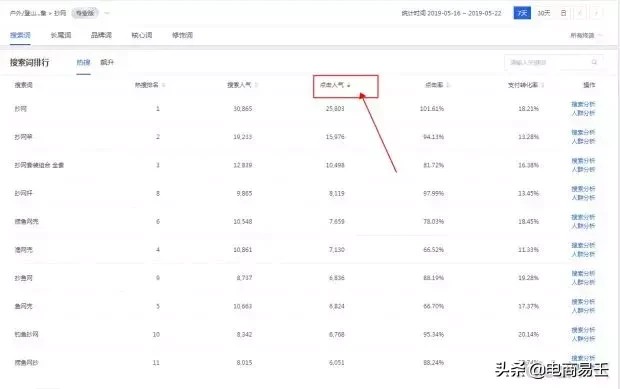620x389 pixels.
Task: Open the 品牌词 tab
Action: pyautogui.click(x=101, y=35)
